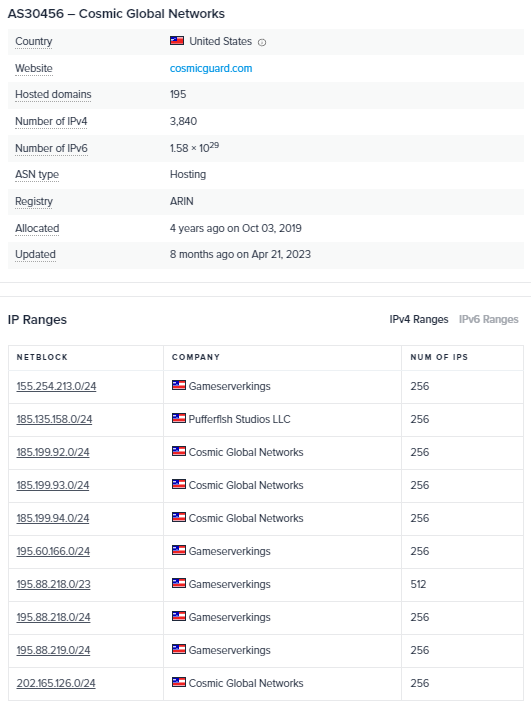Screen dimensions: 531x716
Task: Open the cosmicguard.com website link
Action: point(211,68)
